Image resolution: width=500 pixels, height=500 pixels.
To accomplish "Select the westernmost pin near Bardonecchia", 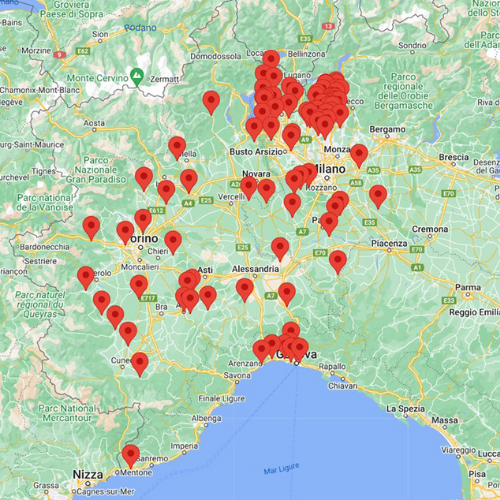I will click(91, 228).
